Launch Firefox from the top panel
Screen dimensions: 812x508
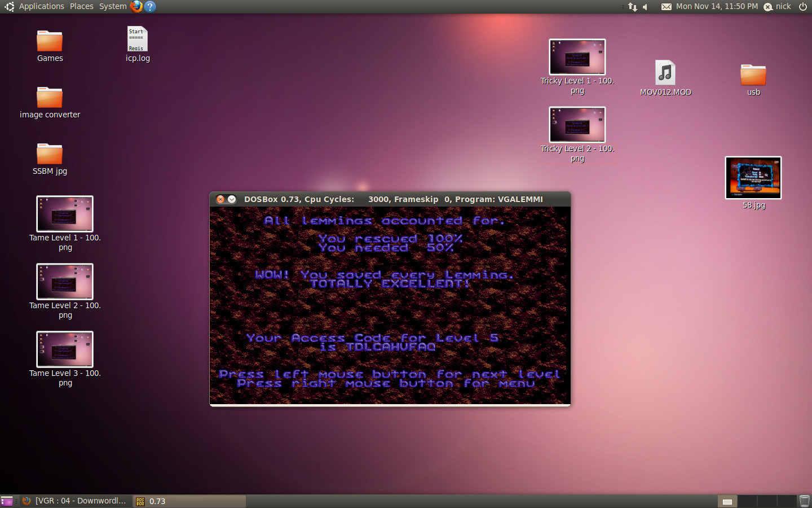point(136,6)
